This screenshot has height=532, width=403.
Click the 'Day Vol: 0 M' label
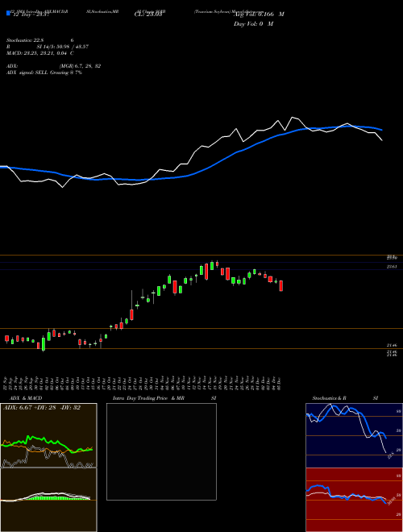pos(253,24)
